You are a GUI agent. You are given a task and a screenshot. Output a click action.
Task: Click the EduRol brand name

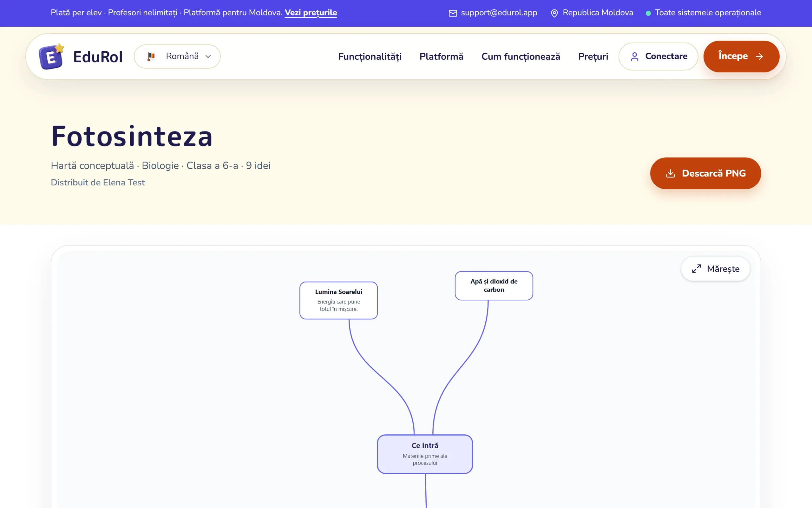click(98, 57)
